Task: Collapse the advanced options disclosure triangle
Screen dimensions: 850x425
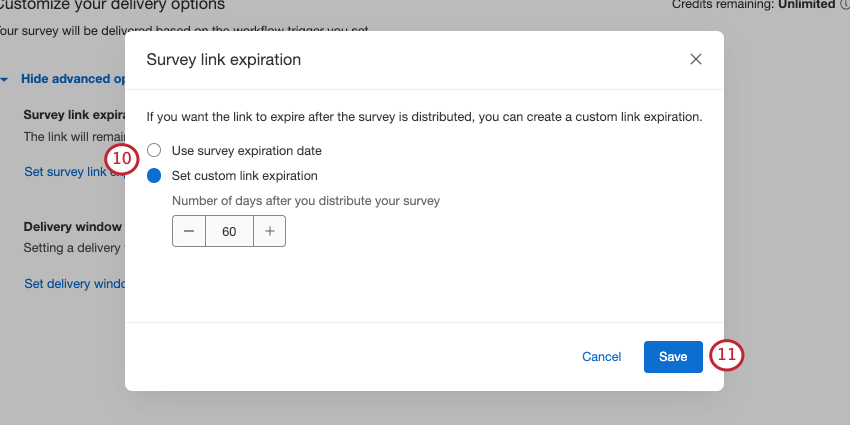Action: click(6, 78)
